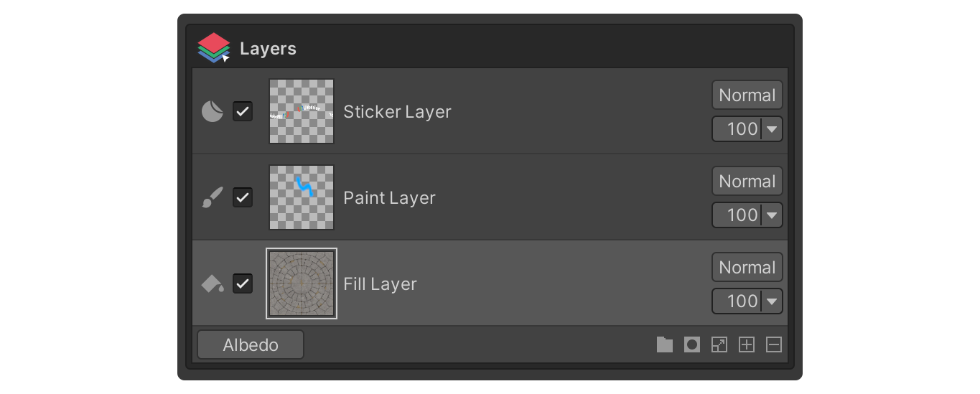The width and height of the screenshot is (980, 394).
Task: Click the mask icon in bottom toolbar
Action: [x=692, y=345]
